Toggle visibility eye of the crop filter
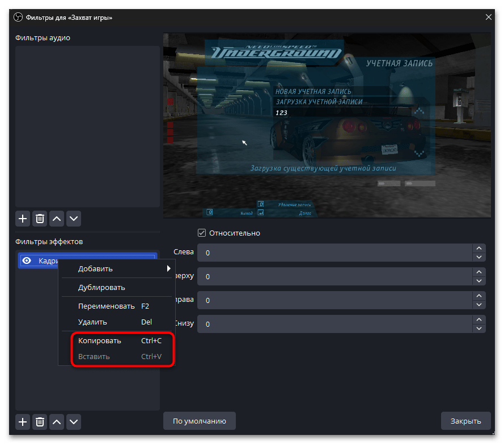 click(x=27, y=261)
